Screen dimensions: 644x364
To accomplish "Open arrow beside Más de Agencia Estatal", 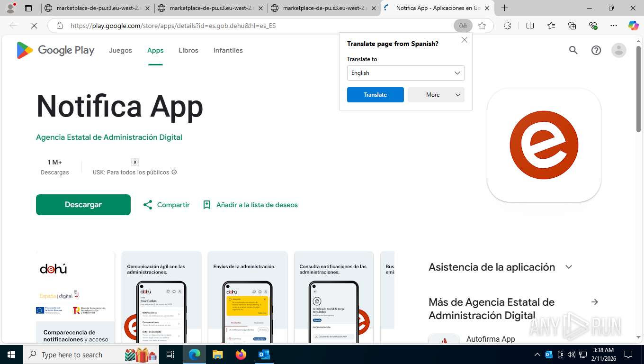I will (595, 302).
